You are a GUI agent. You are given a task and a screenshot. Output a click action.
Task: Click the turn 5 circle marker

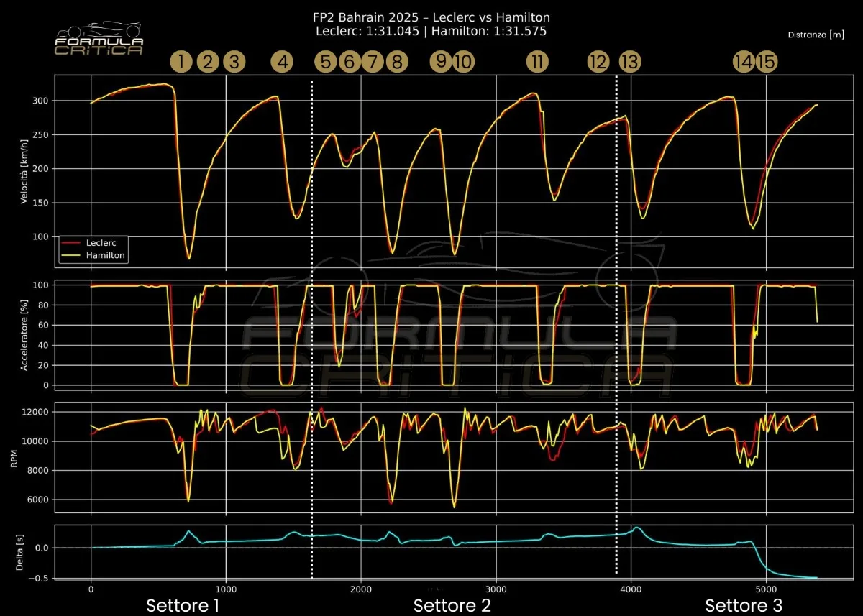coord(326,62)
